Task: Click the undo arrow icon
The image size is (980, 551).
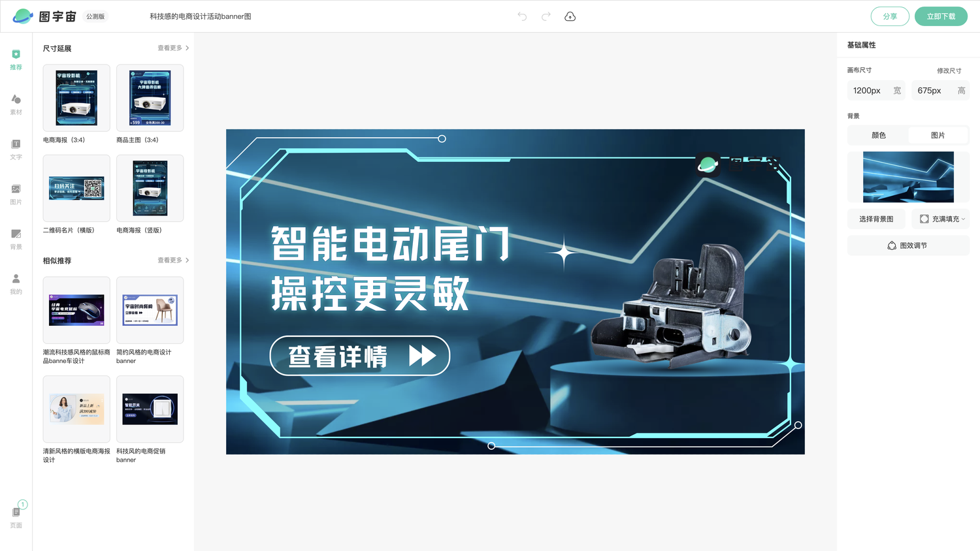Action: click(522, 16)
